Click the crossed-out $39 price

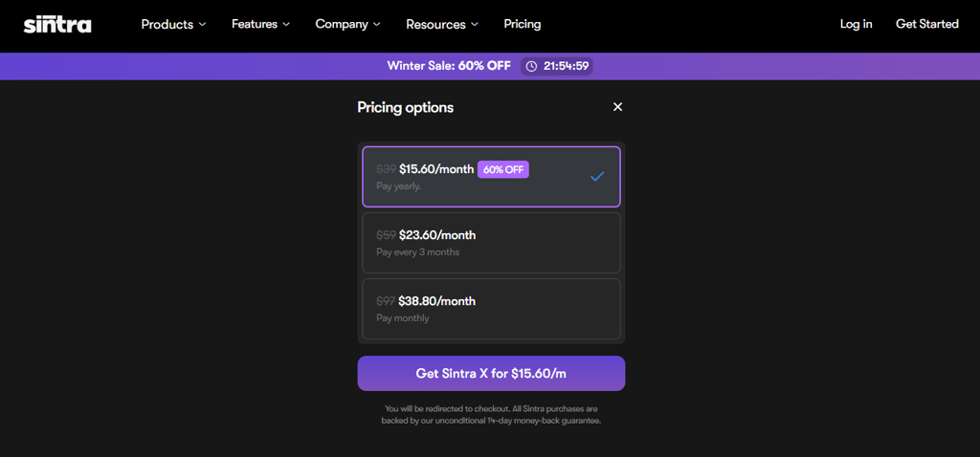(x=387, y=169)
